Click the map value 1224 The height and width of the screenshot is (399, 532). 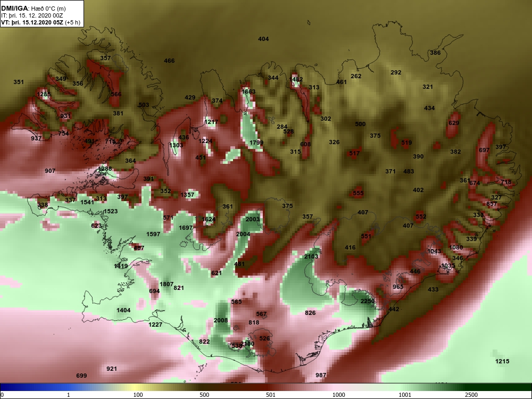205,141
